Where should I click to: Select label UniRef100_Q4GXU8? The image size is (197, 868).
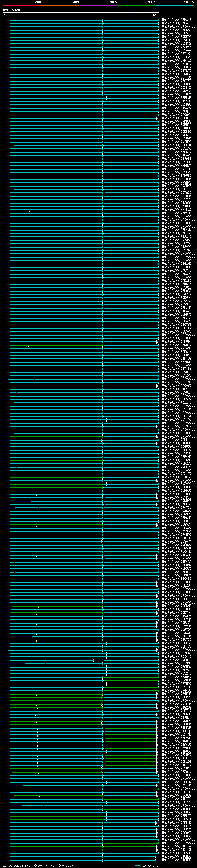[x=177, y=555]
